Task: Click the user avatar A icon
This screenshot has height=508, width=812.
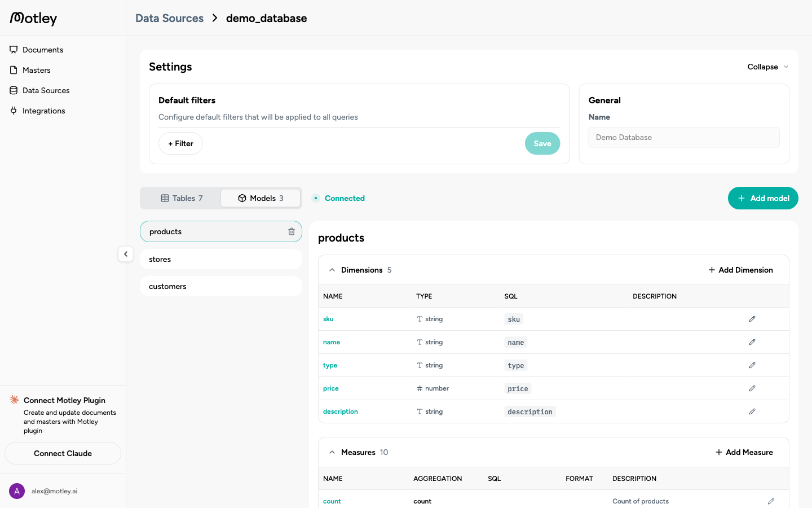Action: [17, 491]
